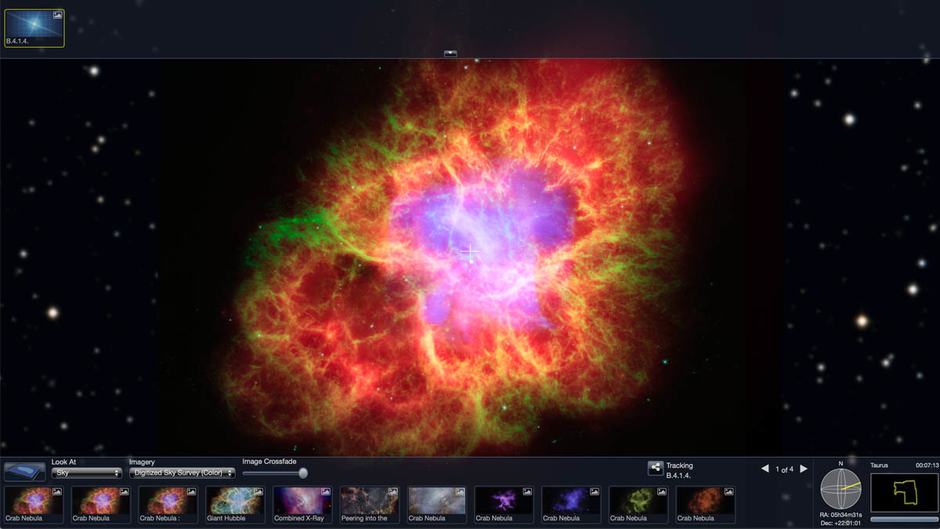The image size is (940, 529).
Task: Click the 'Look At' label
Action: [64, 462]
